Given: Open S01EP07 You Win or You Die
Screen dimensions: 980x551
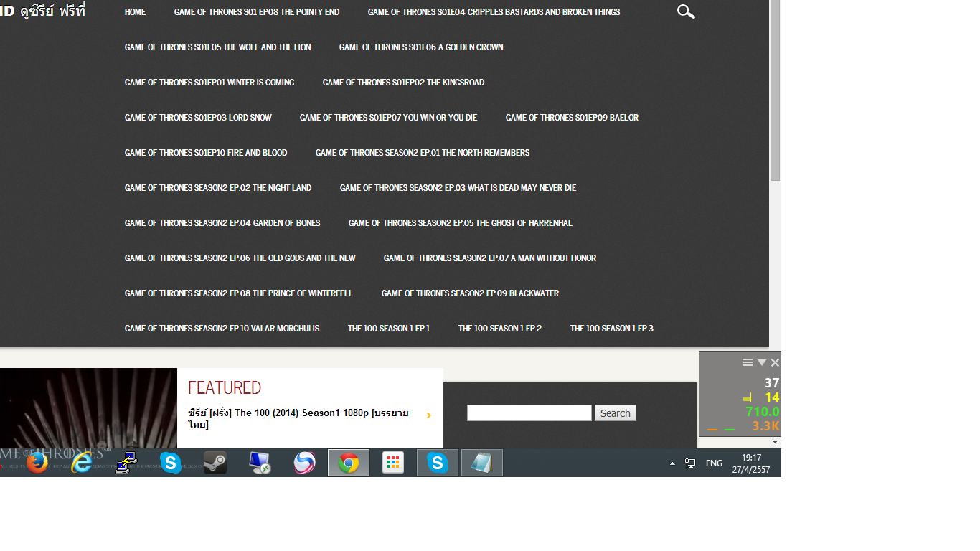Looking at the screenshot, I should [388, 118].
